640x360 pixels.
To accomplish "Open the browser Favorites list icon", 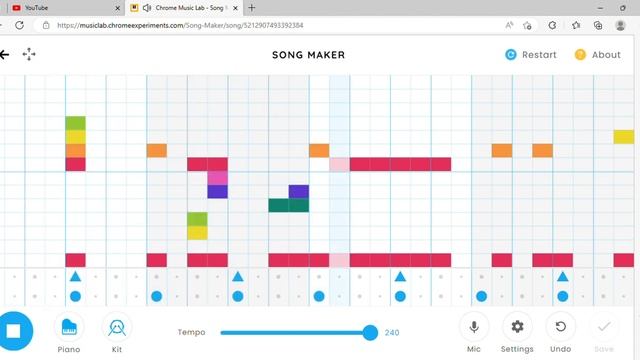I will pyautogui.click(x=576, y=25).
